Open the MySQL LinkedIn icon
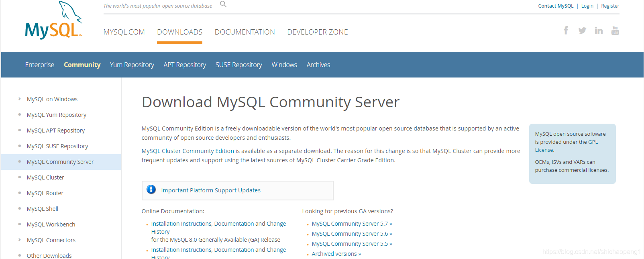Image resolution: width=644 pixels, height=259 pixels. pos(599,31)
